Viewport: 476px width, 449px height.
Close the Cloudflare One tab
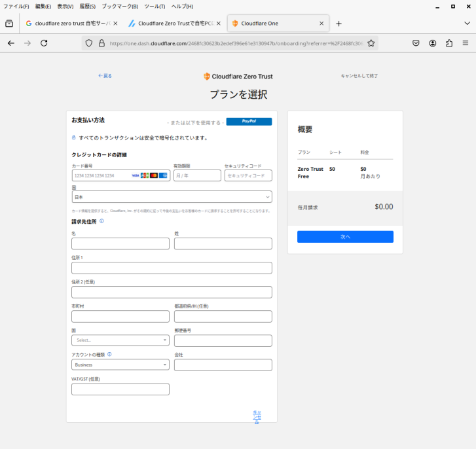(321, 24)
